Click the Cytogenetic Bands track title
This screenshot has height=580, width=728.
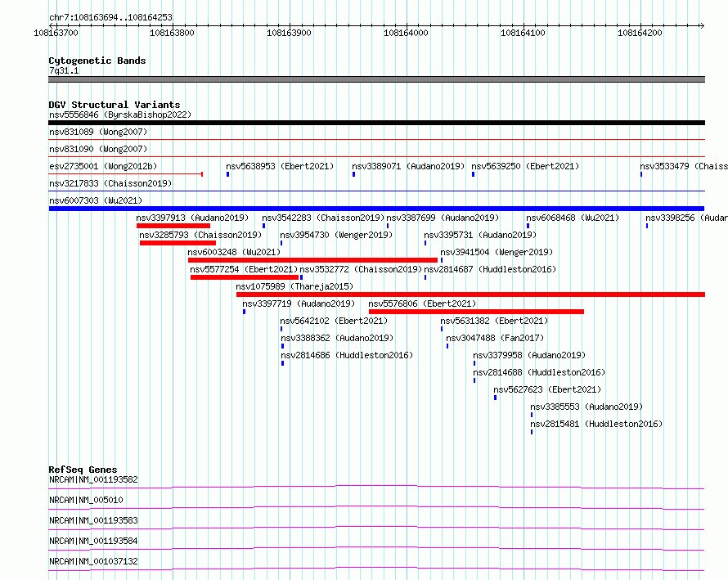[x=97, y=61]
